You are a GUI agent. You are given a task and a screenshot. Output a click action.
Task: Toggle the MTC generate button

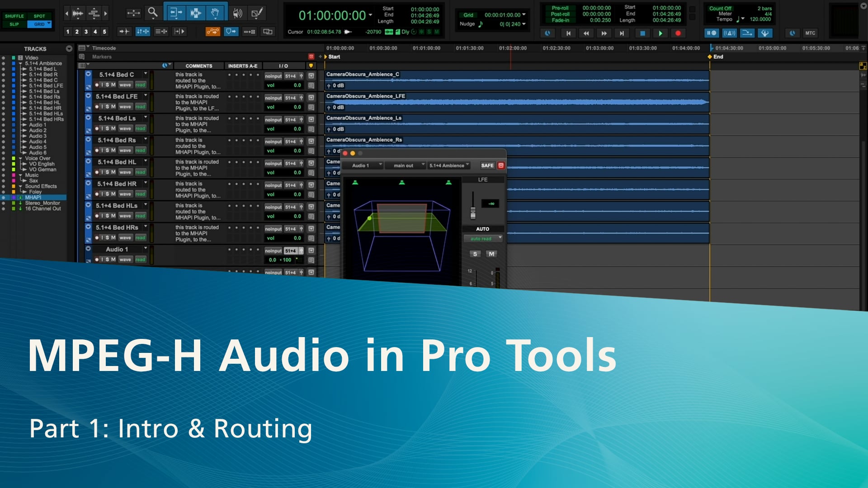pyautogui.click(x=810, y=33)
